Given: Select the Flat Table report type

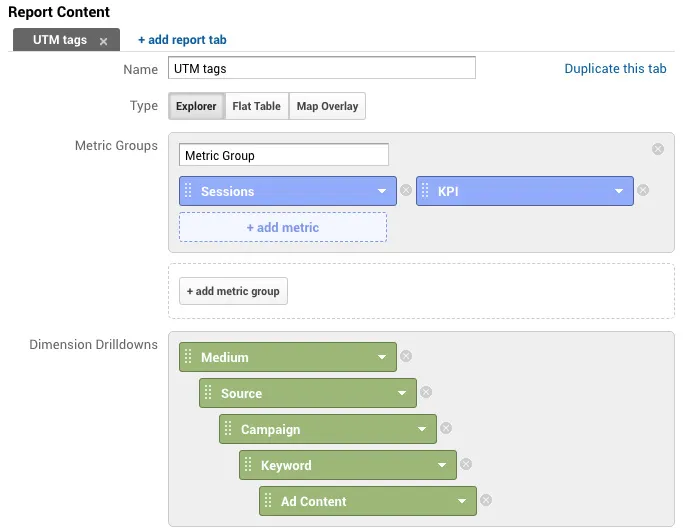Looking at the screenshot, I should pos(257,106).
